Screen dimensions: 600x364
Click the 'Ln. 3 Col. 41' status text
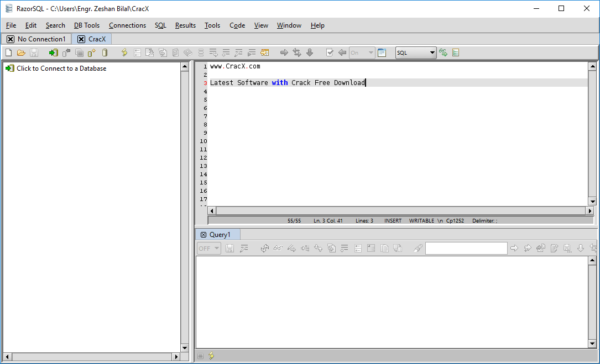pyautogui.click(x=328, y=220)
